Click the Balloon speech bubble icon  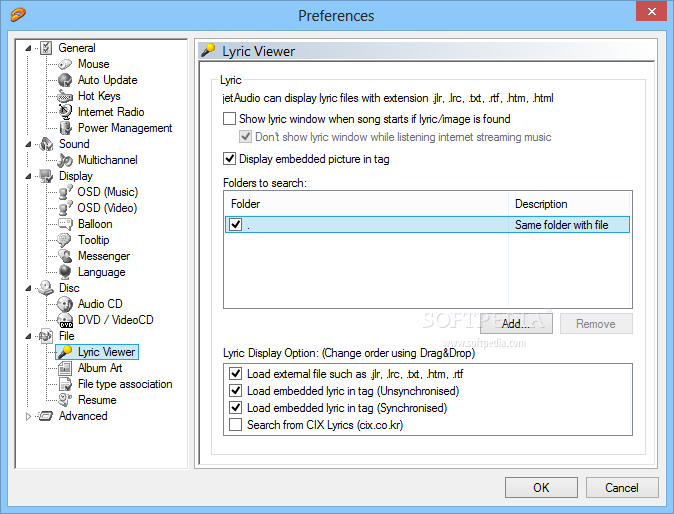65,224
